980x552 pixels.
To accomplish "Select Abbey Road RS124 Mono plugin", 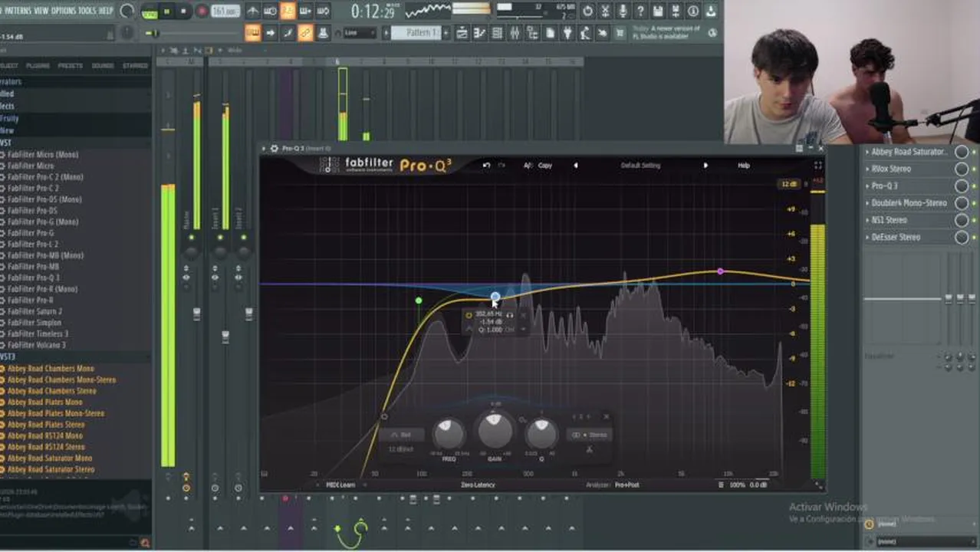I will (44, 435).
